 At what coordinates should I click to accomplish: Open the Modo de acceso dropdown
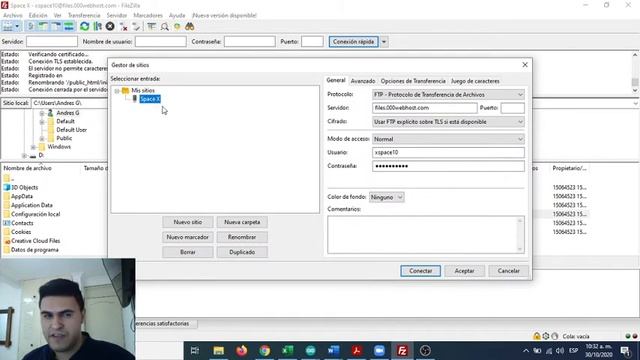(448, 139)
